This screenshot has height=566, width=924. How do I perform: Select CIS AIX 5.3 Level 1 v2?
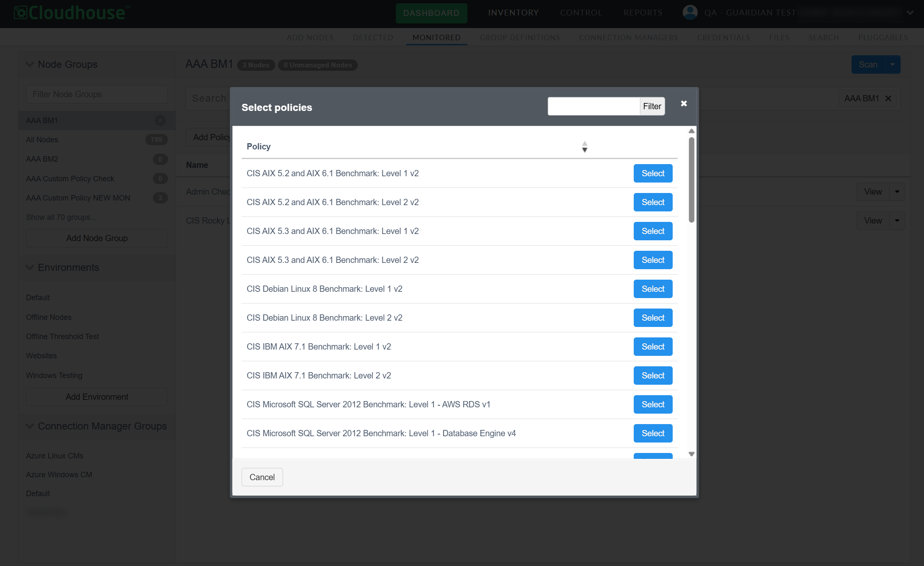[x=653, y=231]
